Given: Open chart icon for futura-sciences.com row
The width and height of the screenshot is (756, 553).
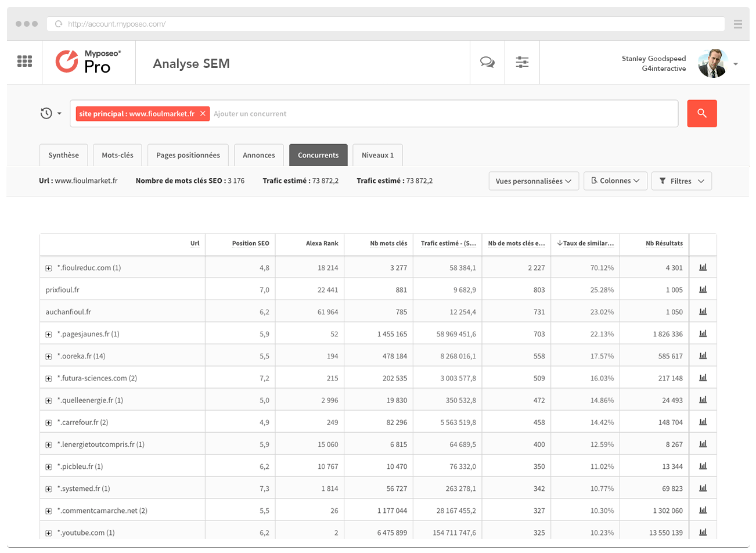Looking at the screenshot, I should [x=703, y=378].
